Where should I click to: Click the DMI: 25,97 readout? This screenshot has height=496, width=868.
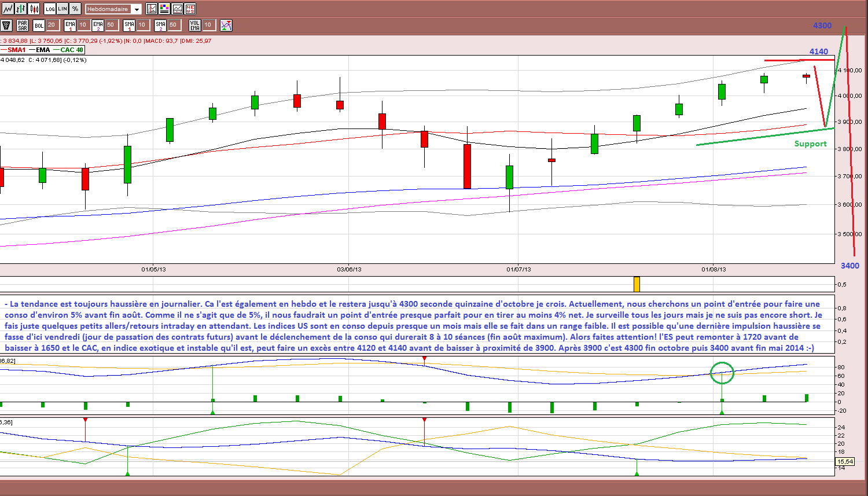click(x=196, y=41)
